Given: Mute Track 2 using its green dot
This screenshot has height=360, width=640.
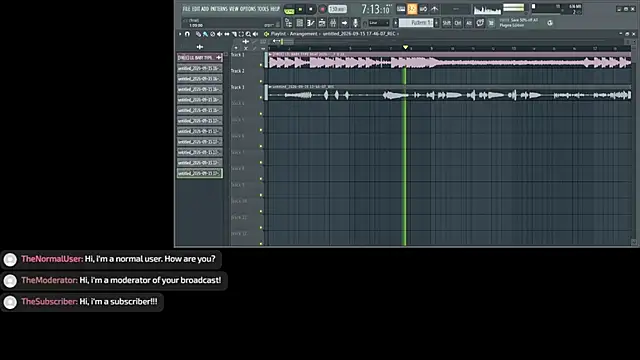Looking at the screenshot, I should [x=261, y=81].
